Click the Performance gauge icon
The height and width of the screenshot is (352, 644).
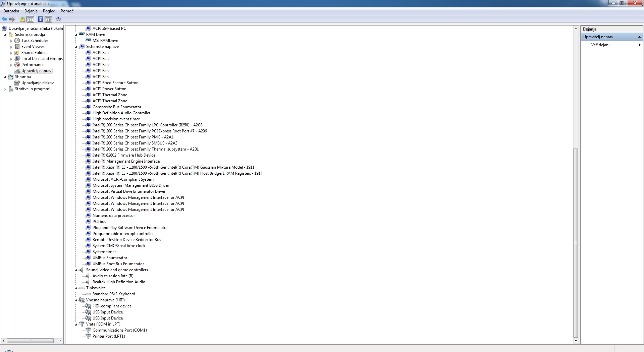tap(17, 65)
